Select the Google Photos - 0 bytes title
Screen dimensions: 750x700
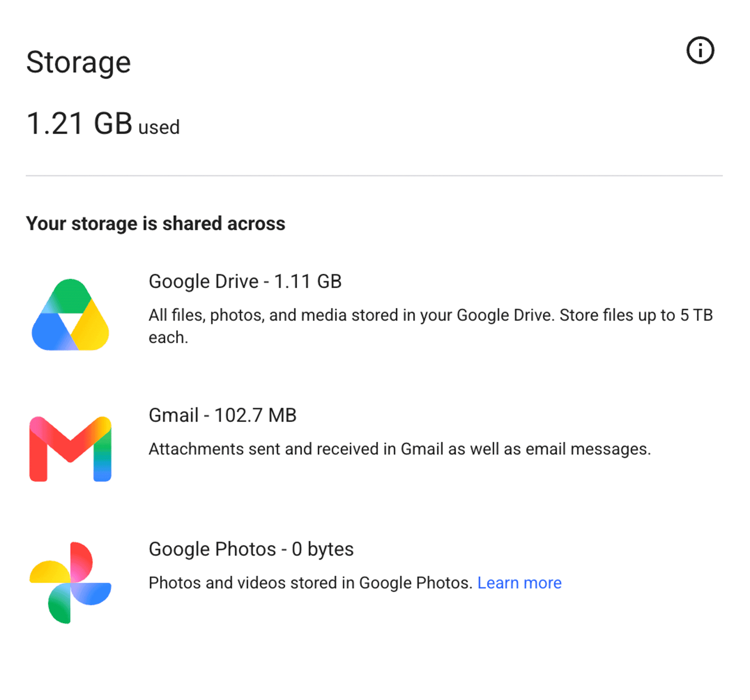click(x=251, y=549)
